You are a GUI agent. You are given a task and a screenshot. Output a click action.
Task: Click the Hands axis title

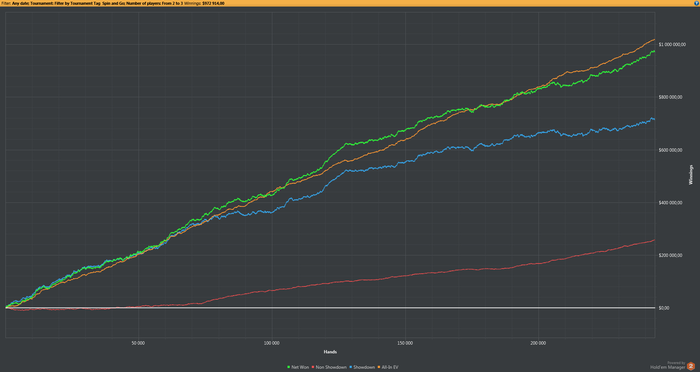330,352
